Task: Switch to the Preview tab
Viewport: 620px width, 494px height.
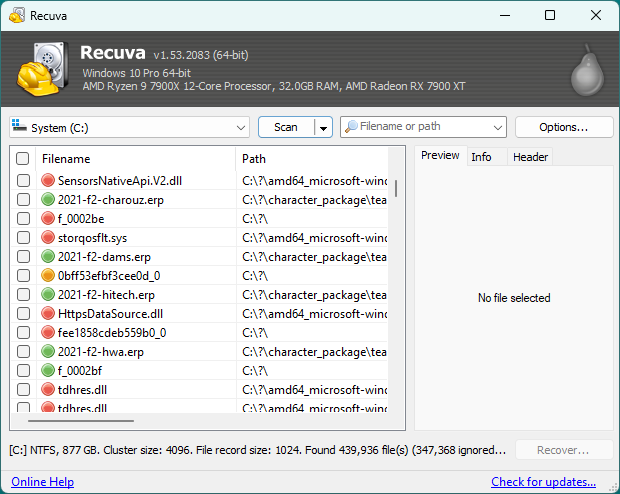Action: click(440, 155)
